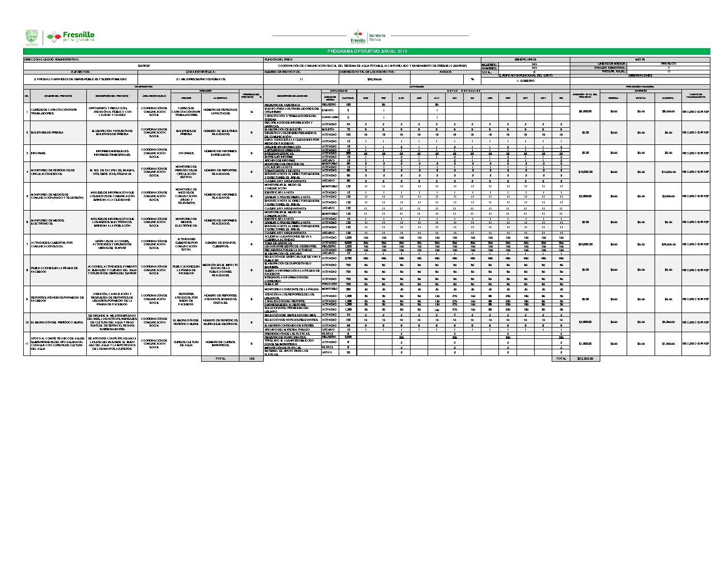Select the green Programa Operativo Anual 2018 banner
Image resolution: width=728 pixels, height=563 pixels.
click(367, 51)
